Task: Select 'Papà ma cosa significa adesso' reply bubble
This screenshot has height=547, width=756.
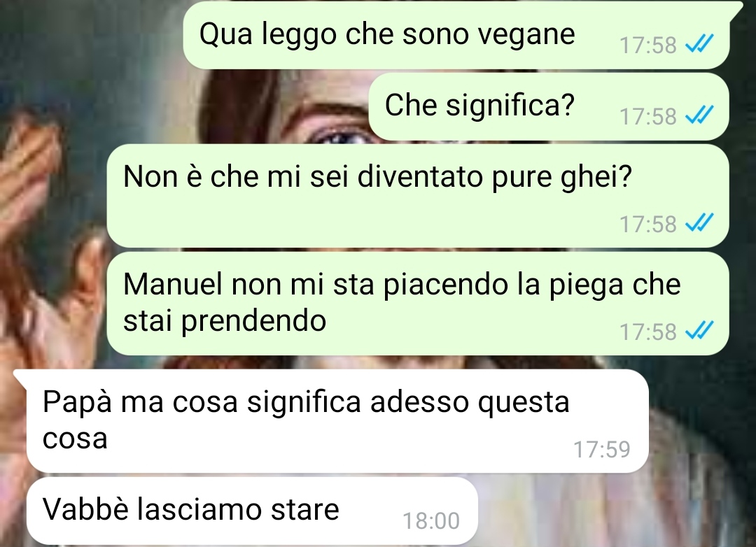Action: (x=337, y=420)
